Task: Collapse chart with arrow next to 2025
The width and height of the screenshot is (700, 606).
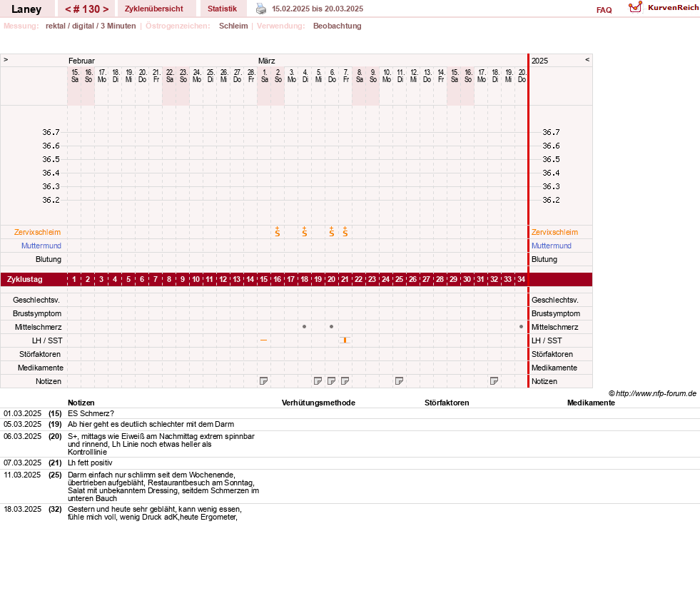Action: pos(587,59)
